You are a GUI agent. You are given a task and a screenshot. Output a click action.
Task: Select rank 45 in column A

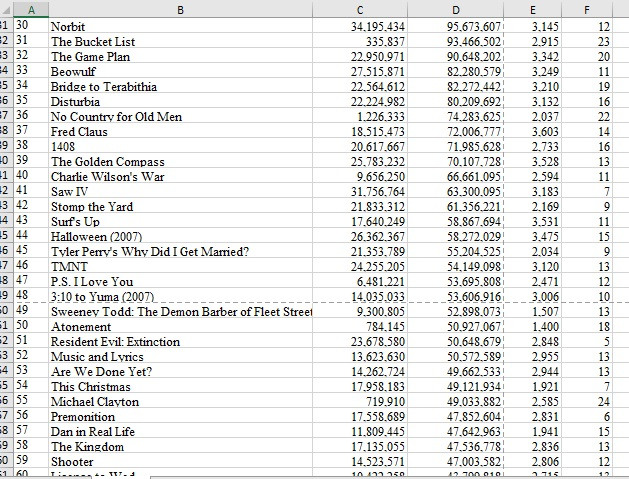point(31,250)
